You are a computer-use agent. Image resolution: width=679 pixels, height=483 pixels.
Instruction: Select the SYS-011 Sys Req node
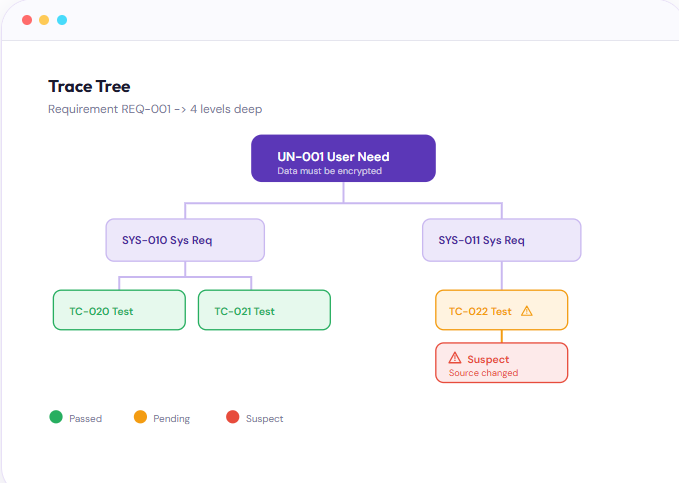501,240
